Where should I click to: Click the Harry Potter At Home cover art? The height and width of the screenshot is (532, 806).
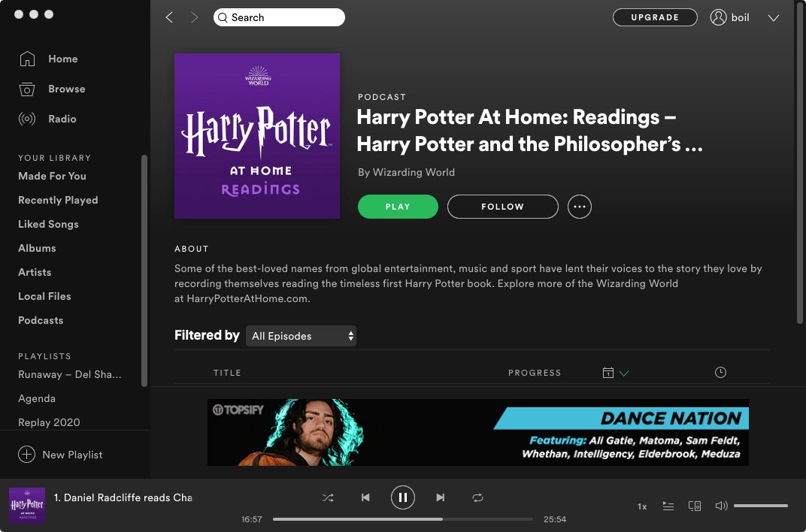coord(257,136)
